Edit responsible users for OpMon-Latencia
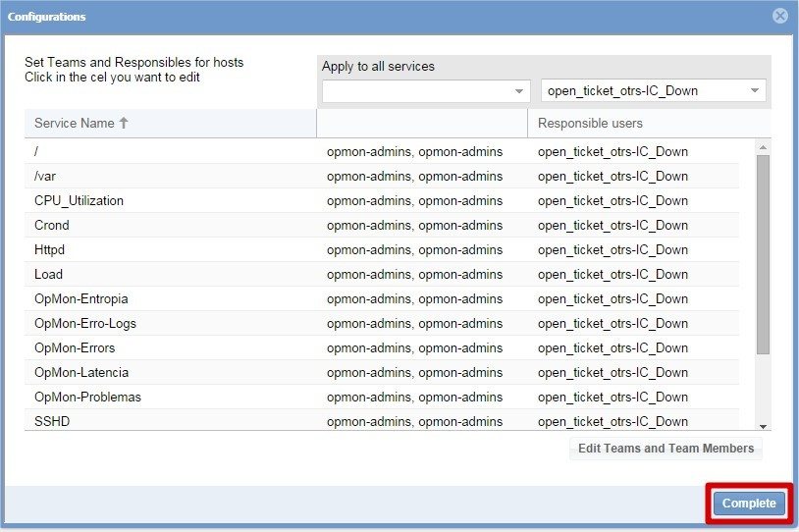This screenshot has width=799, height=532. pos(613,373)
